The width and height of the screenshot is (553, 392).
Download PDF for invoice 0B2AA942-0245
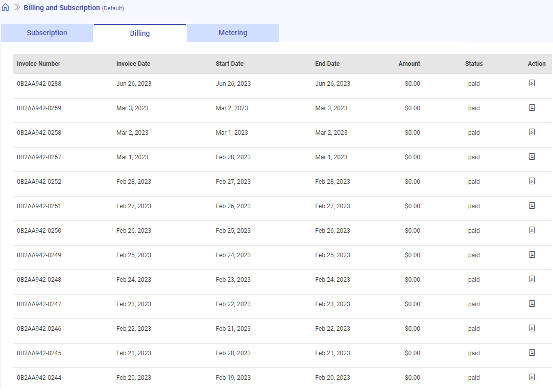(x=532, y=353)
